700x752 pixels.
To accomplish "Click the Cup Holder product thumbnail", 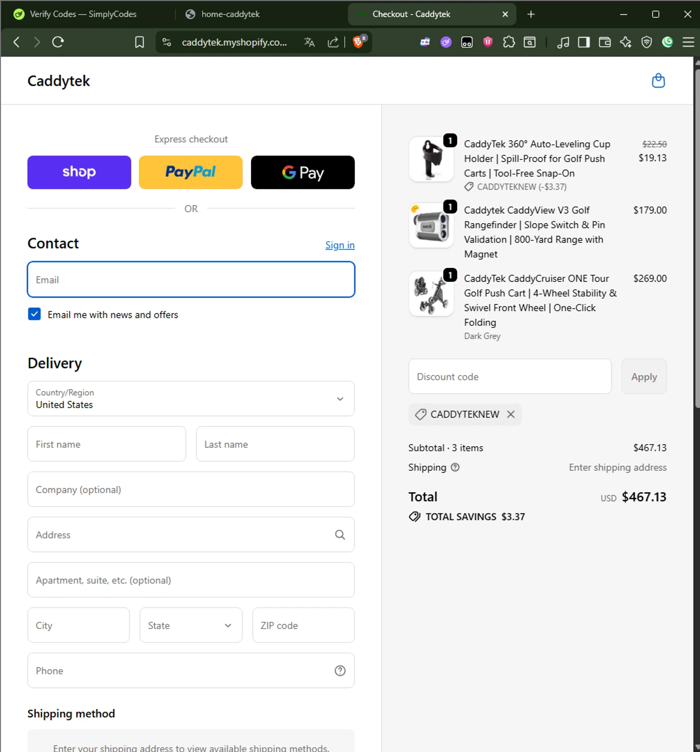I will pyautogui.click(x=431, y=159).
